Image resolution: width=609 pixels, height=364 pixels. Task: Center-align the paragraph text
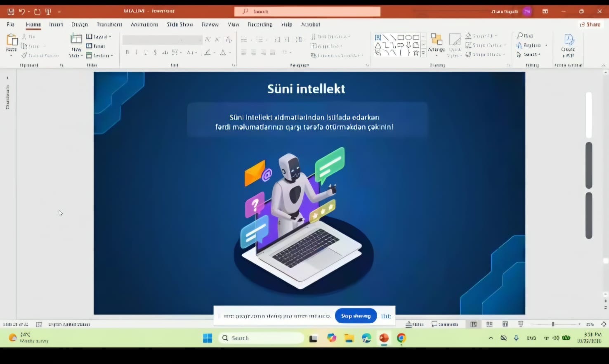pos(253,52)
